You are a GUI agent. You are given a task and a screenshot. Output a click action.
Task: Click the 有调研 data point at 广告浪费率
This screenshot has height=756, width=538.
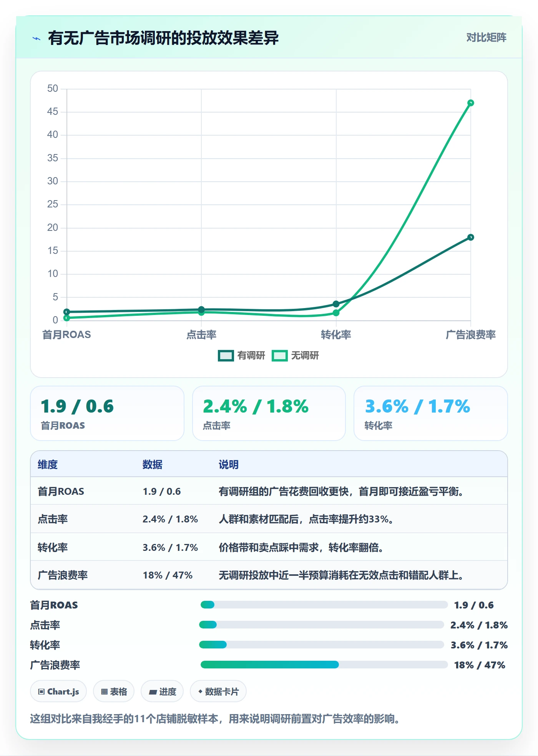pyautogui.click(x=470, y=237)
